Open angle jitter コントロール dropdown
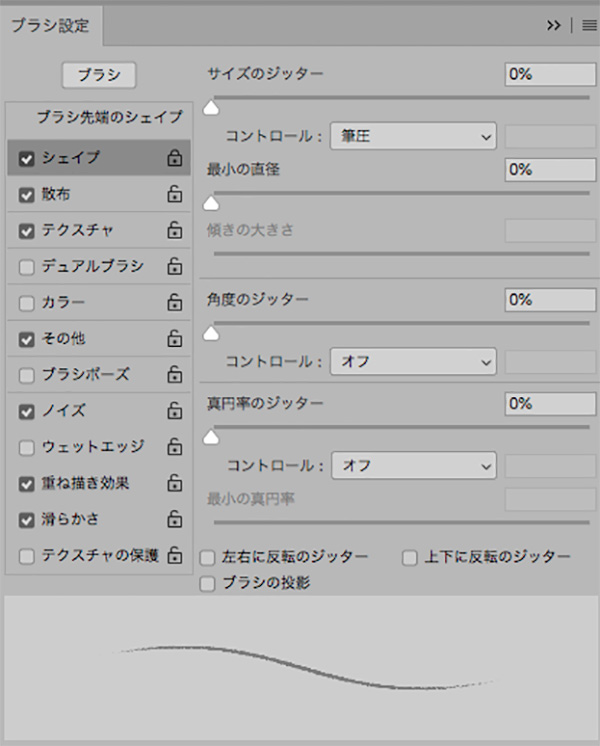Image resolution: width=600 pixels, height=746 pixels. click(413, 361)
